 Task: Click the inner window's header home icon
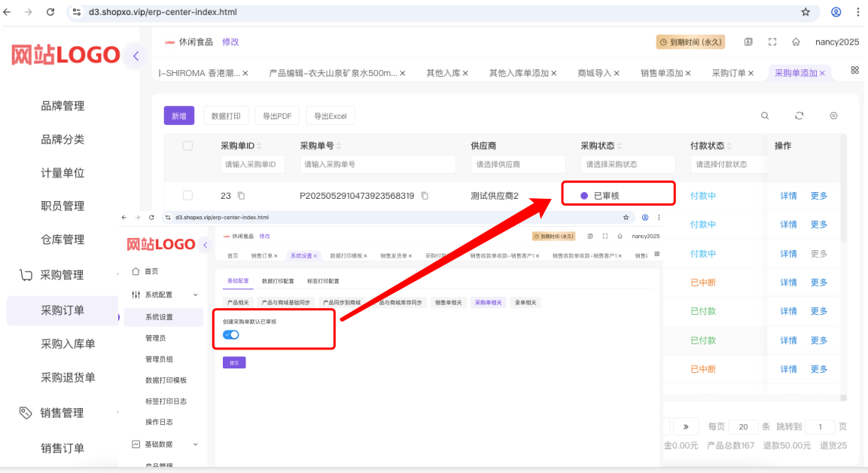620,236
